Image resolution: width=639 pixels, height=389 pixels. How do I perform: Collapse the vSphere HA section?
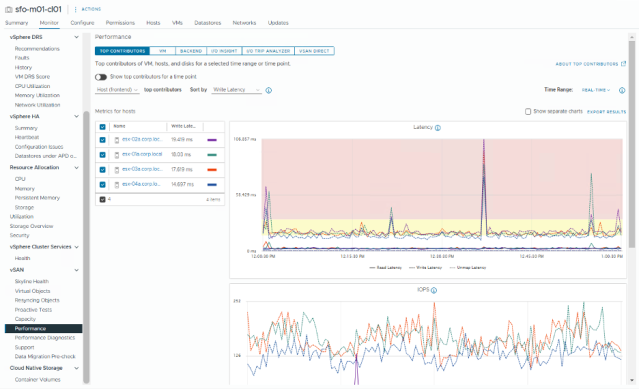coord(76,116)
